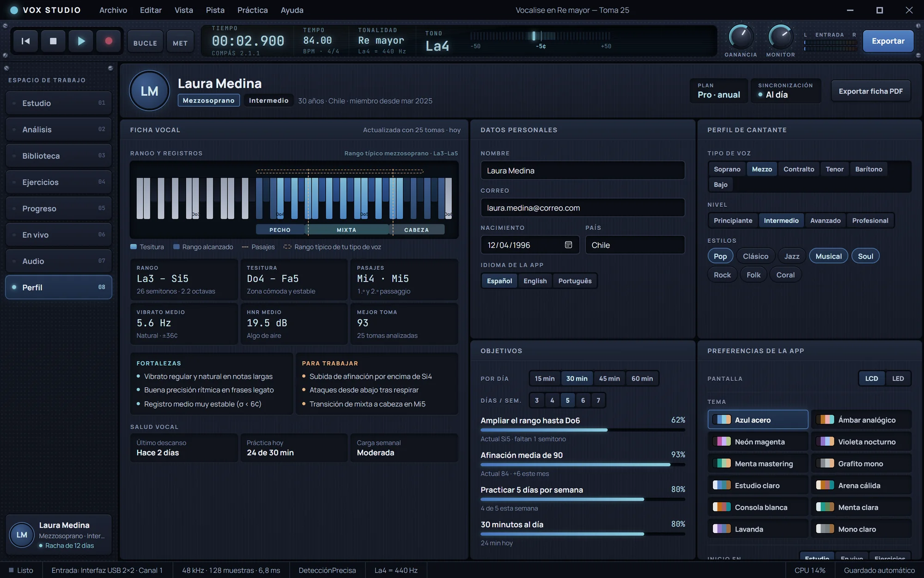Screen dimensions: 924x578
Task: Choose the Ámbar analógico theme swatch
Action: [x=861, y=420]
